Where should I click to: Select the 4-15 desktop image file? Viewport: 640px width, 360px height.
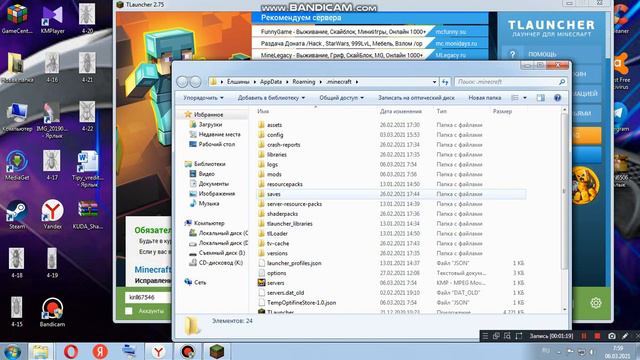(x=17, y=312)
